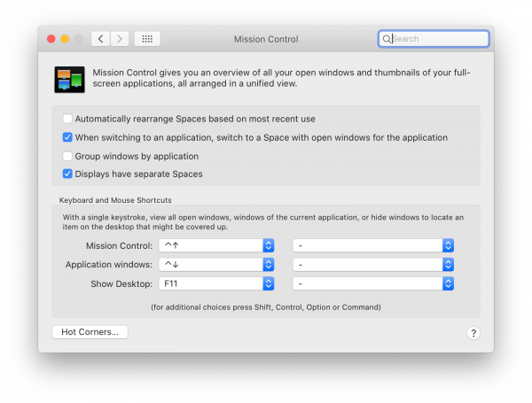The image size is (532, 403).
Task: Uncheck switch to a Space with open windows
Action: point(67,137)
